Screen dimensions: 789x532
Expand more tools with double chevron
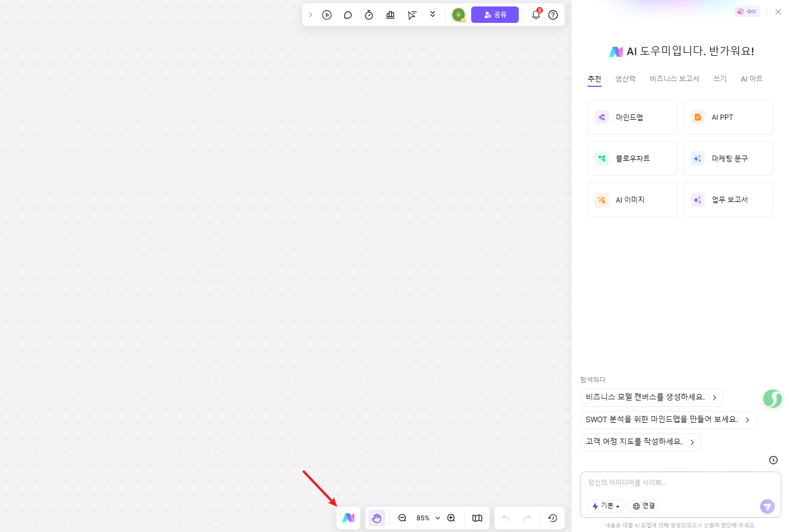tap(433, 15)
